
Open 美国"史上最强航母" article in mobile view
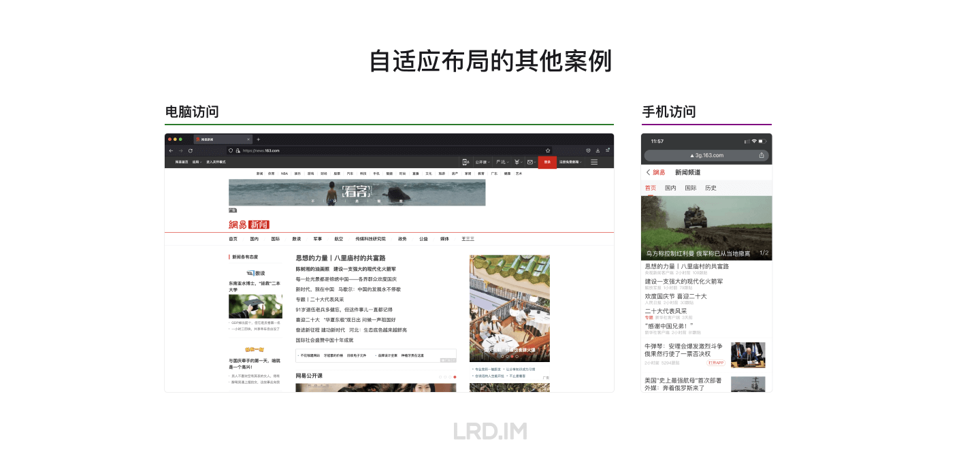pos(684,384)
